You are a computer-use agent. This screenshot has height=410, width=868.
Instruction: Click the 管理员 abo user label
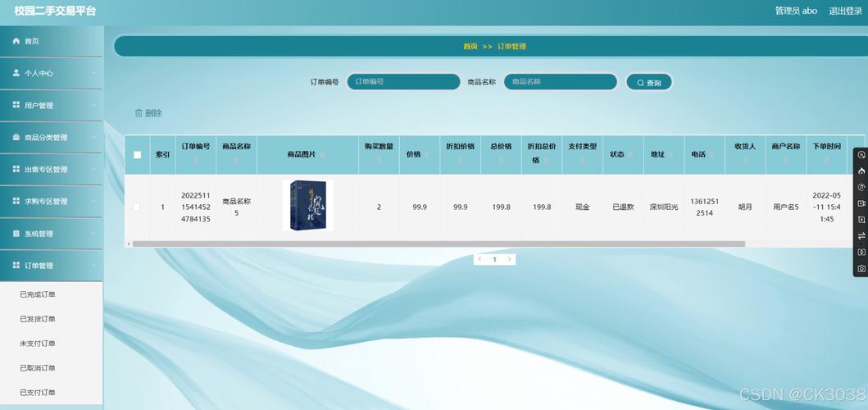796,11
